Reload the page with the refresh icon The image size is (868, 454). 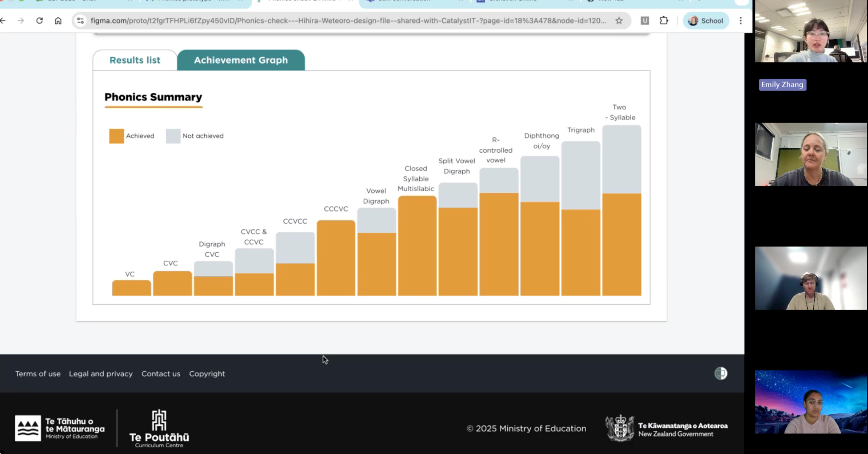click(x=39, y=21)
